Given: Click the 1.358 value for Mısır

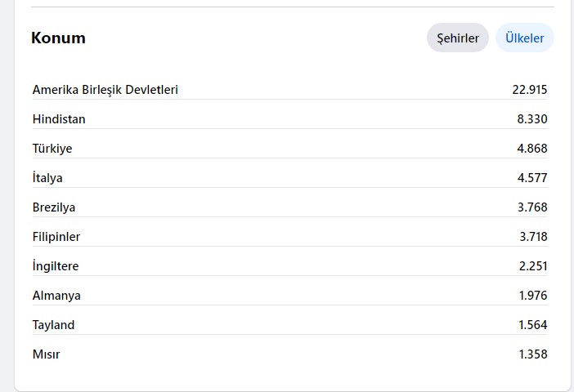Looking at the screenshot, I should [x=533, y=354].
